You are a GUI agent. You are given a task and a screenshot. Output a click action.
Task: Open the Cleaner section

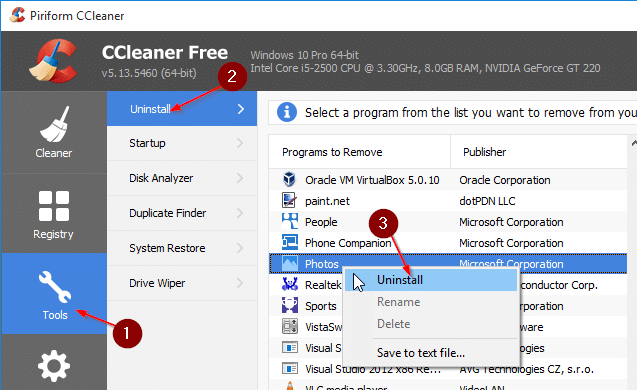[x=54, y=132]
